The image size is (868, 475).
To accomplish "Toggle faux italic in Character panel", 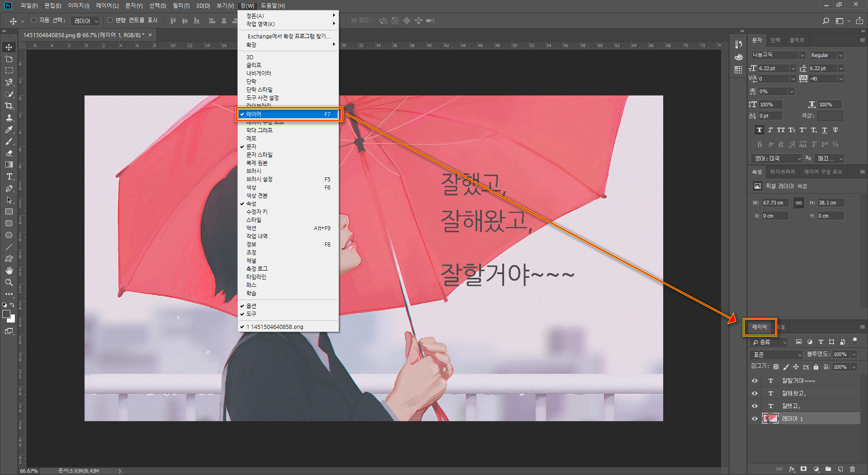I will pos(770,130).
